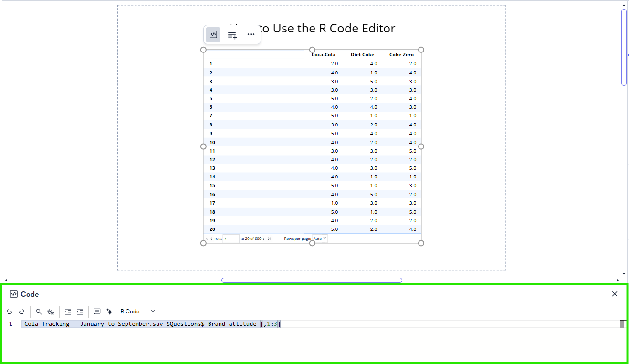The width and height of the screenshot is (629, 364).
Task: Decrease indent of the code line
Action: click(x=68, y=312)
